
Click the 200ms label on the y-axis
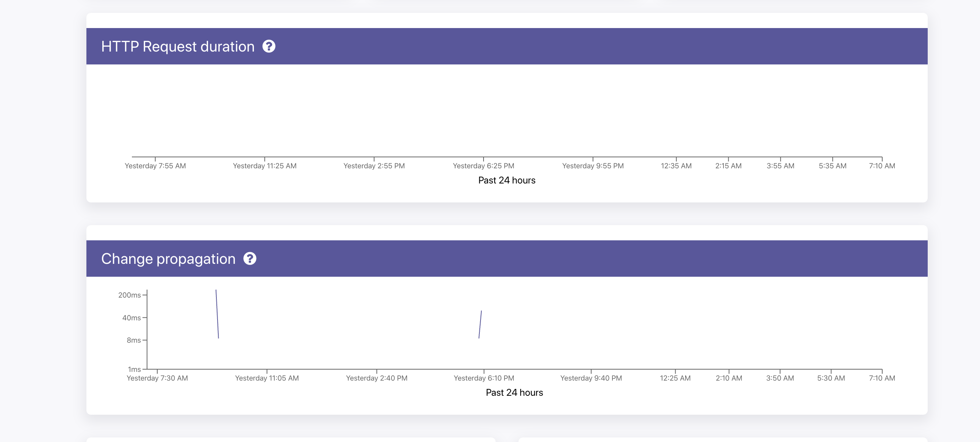click(x=130, y=294)
